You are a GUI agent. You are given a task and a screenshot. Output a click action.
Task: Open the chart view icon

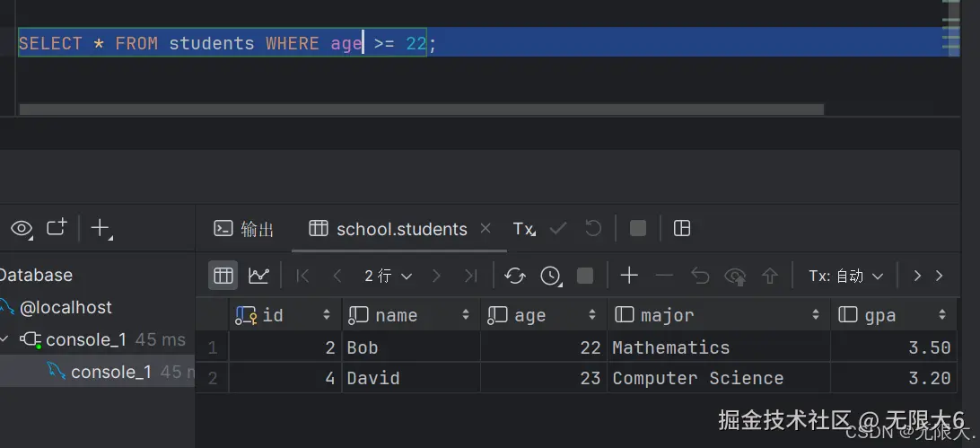tap(258, 276)
